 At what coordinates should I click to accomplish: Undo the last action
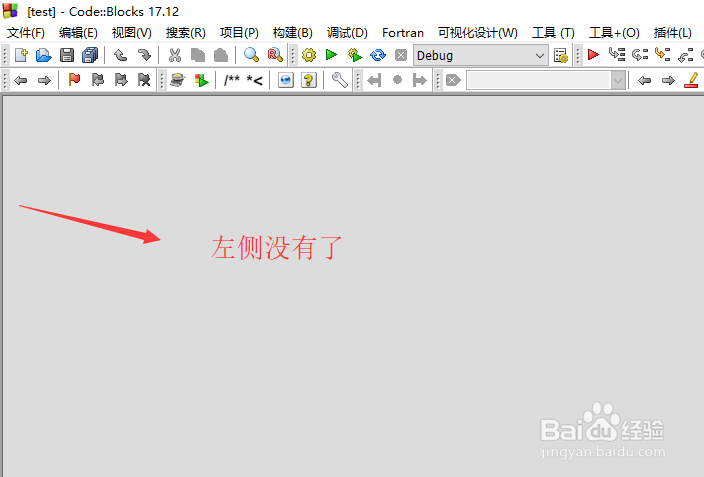point(120,55)
